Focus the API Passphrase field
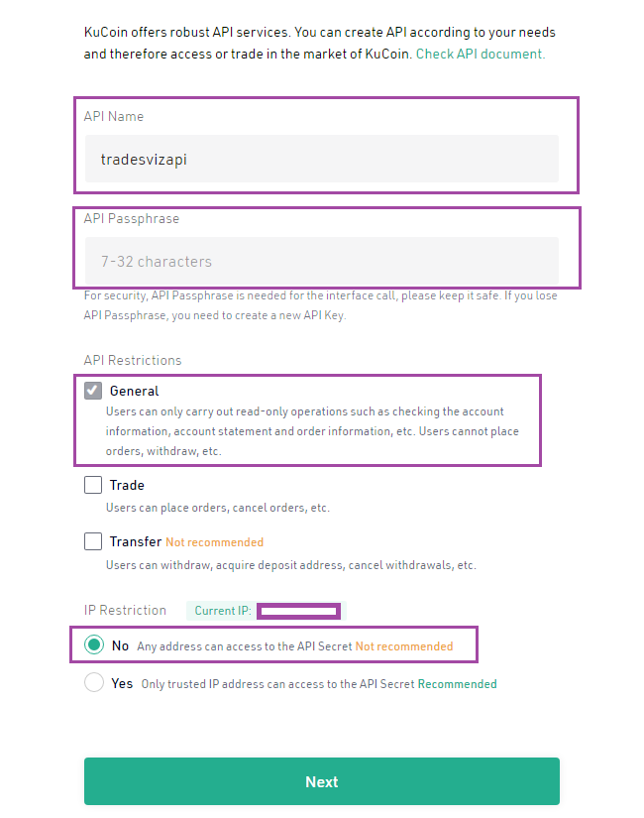This screenshot has width=644, height=818. (322, 261)
